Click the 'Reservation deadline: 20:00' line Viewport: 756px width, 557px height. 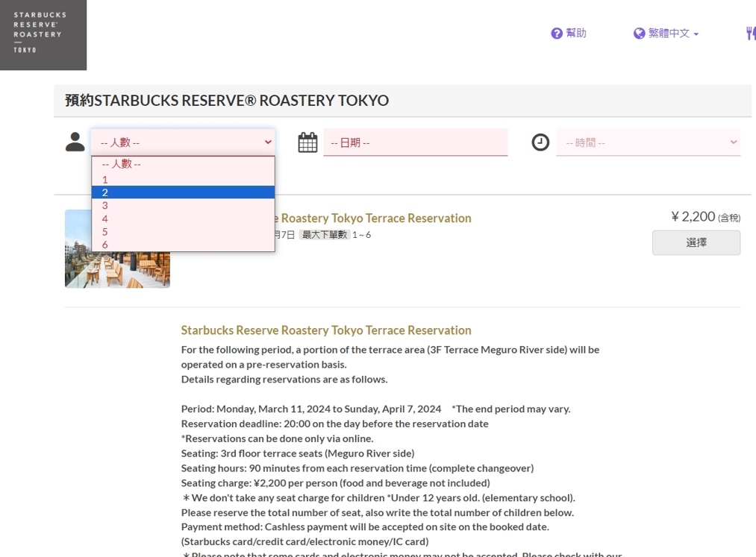point(334,424)
